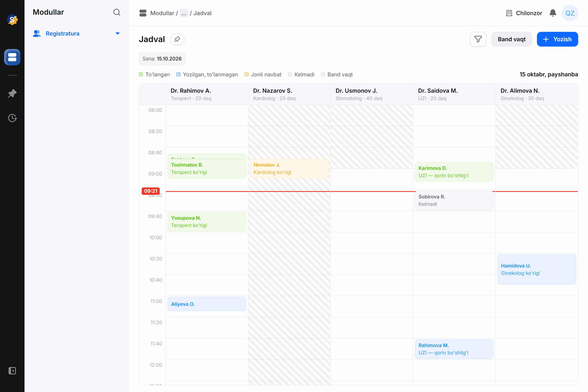Image resolution: width=588 pixels, height=392 pixels.
Task: Expand the Registratura menu arrow
Action: tap(118, 33)
